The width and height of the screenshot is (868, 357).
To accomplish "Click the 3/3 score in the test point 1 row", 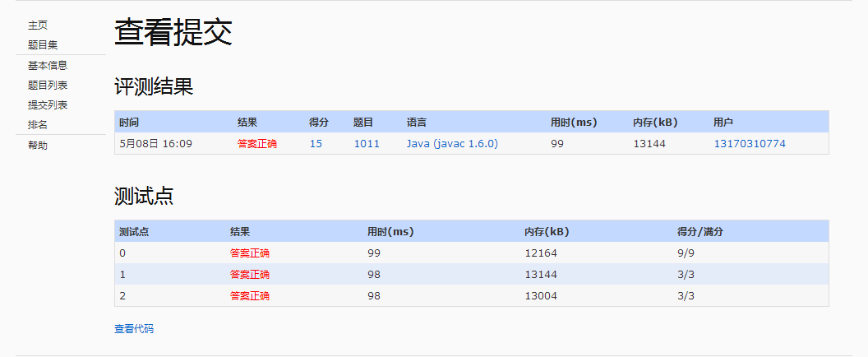I will coord(686,275).
